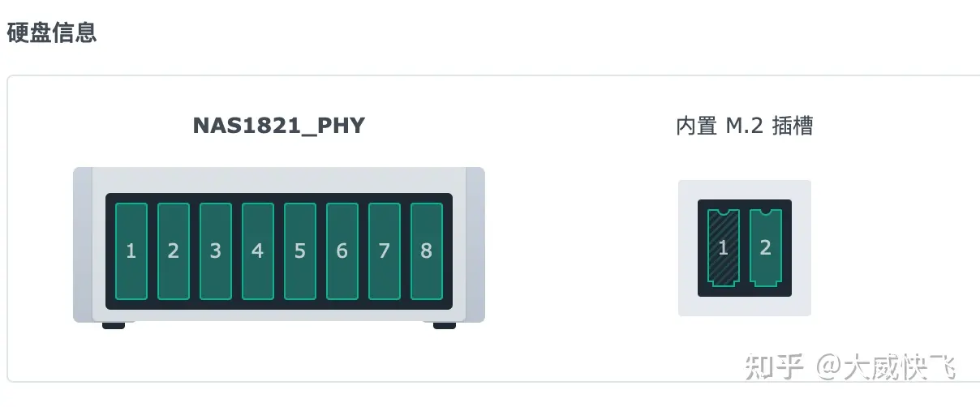The height and width of the screenshot is (407, 980).
Task: Click the M.2 slot module frame
Action: (x=745, y=248)
